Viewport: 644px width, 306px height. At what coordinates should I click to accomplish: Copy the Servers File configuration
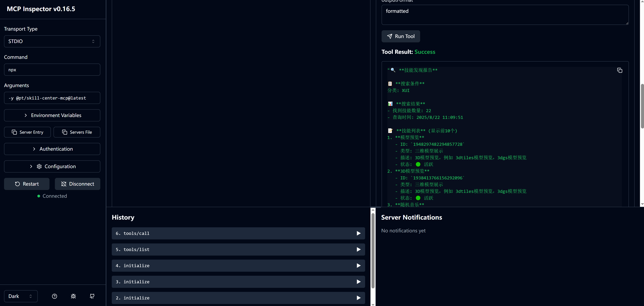click(77, 132)
